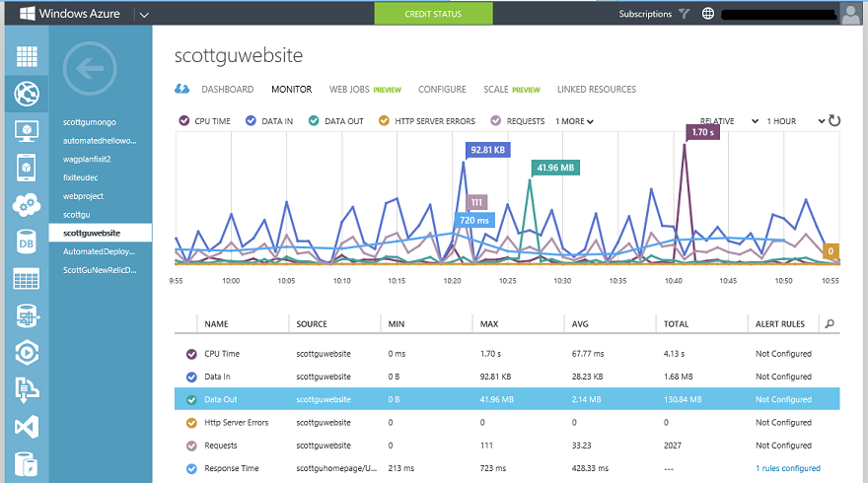Open the Cloud Services gears icon in sidebar
Image resolution: width=868 pixels, height=483 pixels.
[x=27, y=205]
